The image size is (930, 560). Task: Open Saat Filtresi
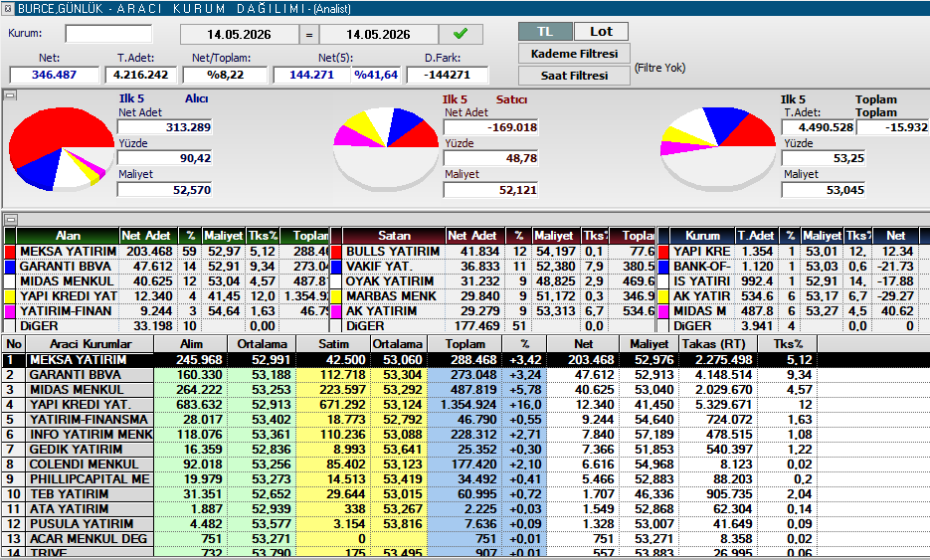574,76
